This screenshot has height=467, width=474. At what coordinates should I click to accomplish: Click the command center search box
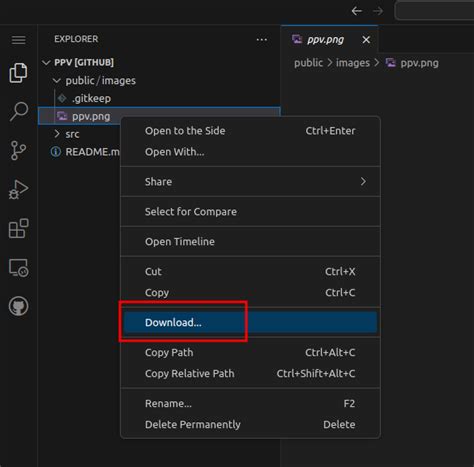point(434,11)
